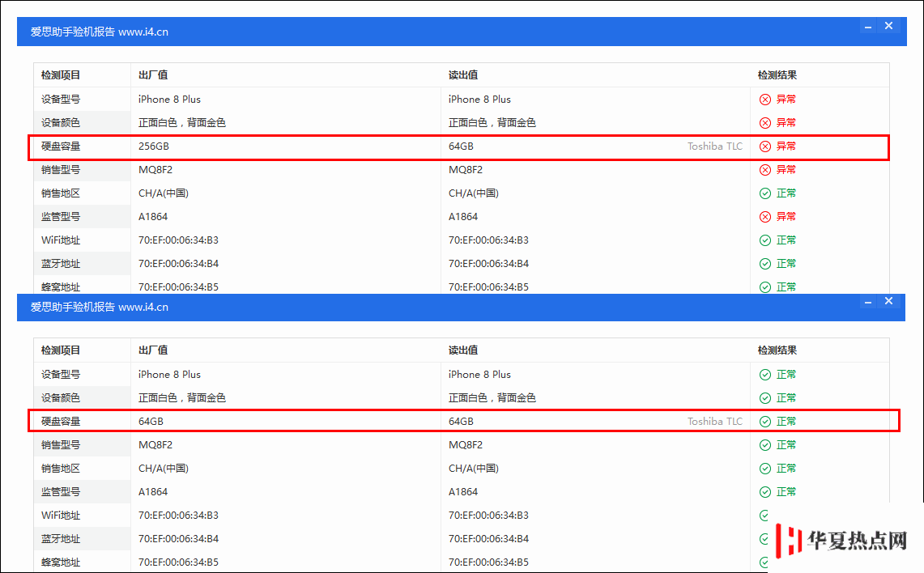This screenshot has height=573, width=924.
Task: Click upper window title 爱思助手验机报告 www.i4.cn
Action: [x=100, y=32]
